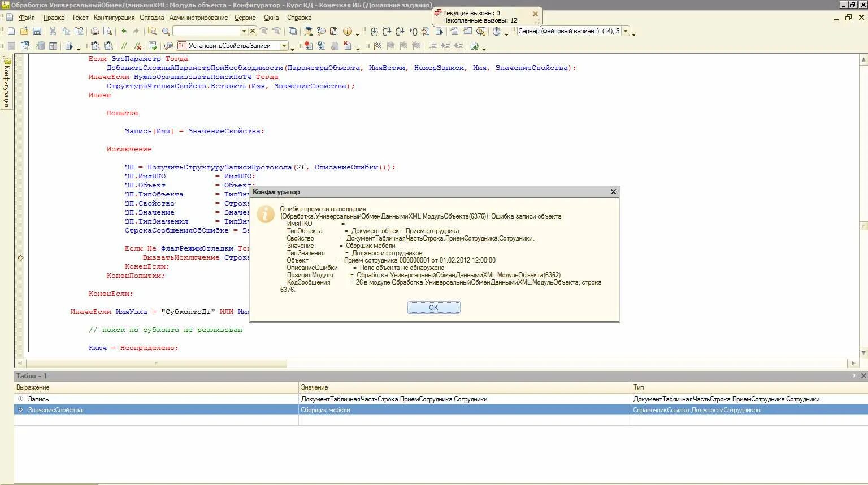The image size is (868, 485).
Task: Create a new document with the toolbar icon
Action: pyautogui.click(x=11, y=31)
